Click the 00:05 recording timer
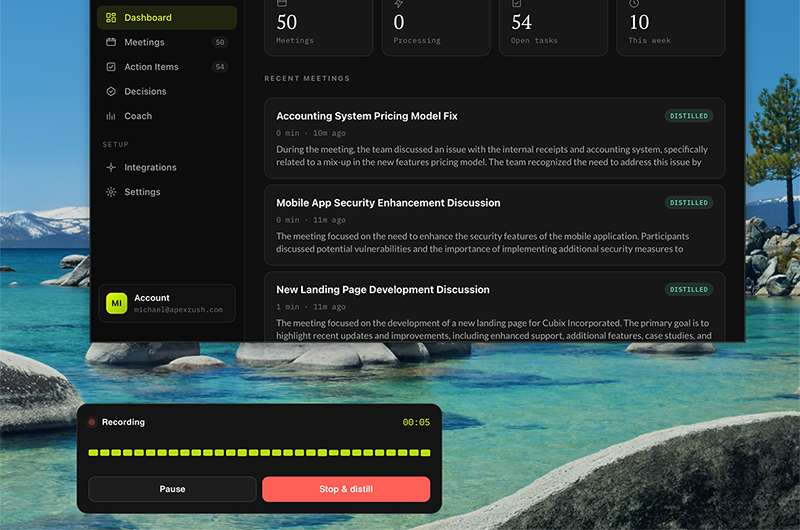This screenshot has width=800, height=530. pos(416,422)
